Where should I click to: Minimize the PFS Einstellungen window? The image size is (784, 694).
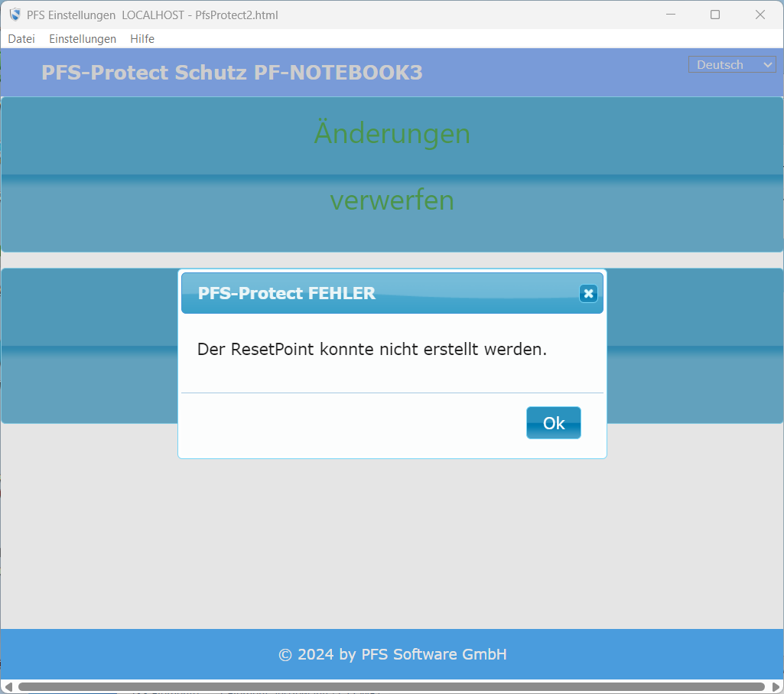point(670,15)
